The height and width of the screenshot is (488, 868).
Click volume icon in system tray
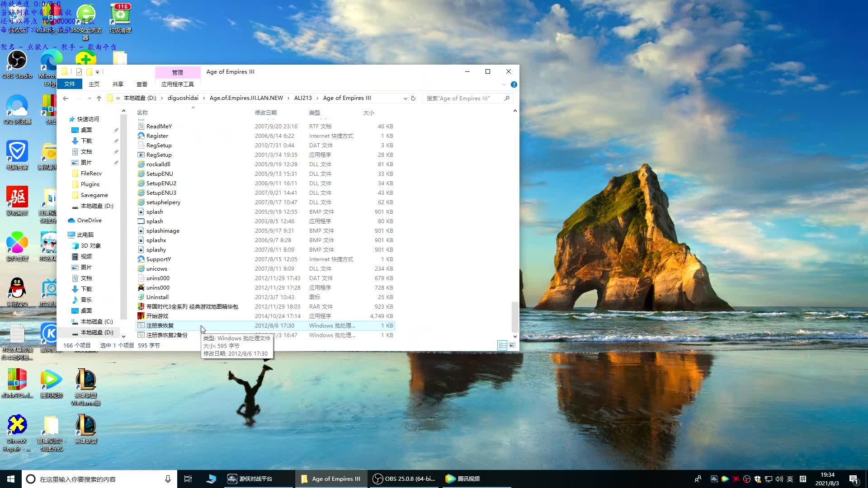(x=779, y=479)
